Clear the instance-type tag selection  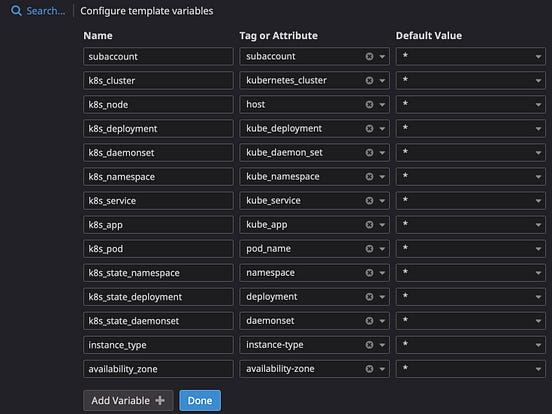pyautogui.click(x=369, y=345)
